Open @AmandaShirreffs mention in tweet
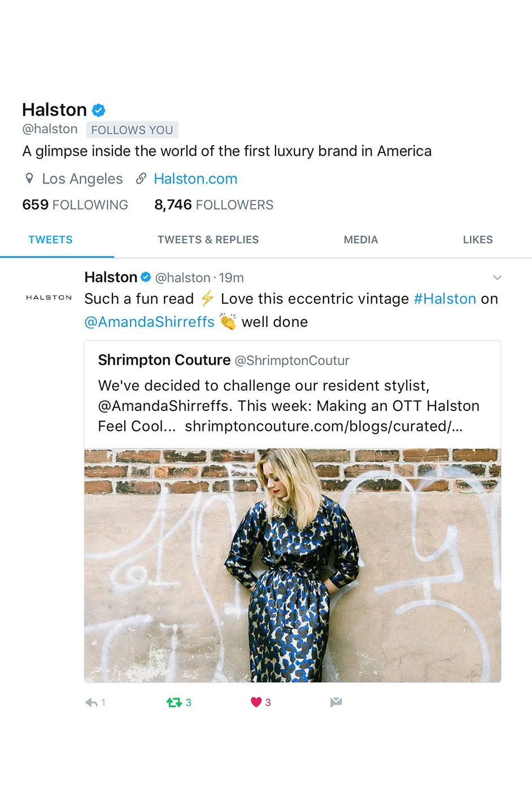Image resolution: width=532 pixels, height=804 pixels. tap(149, 322)
